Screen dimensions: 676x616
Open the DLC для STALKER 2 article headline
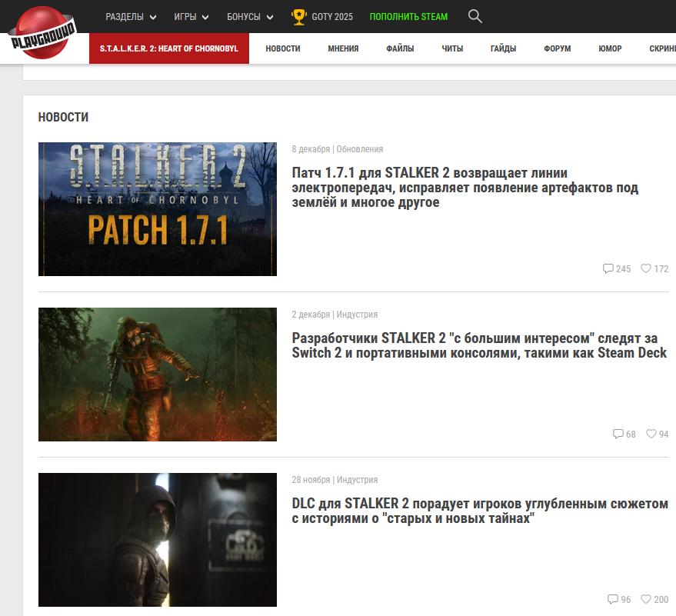tap(480, 511)
